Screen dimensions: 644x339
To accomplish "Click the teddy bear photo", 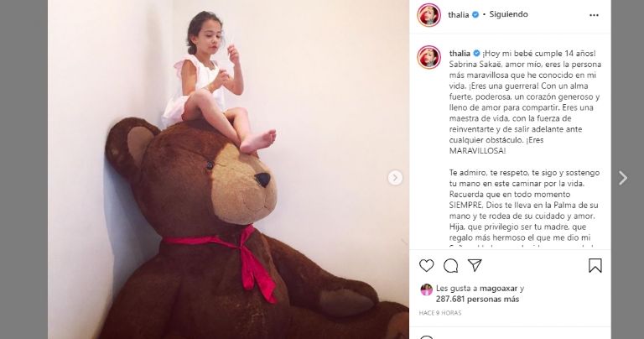I will (x=228, y=169).
